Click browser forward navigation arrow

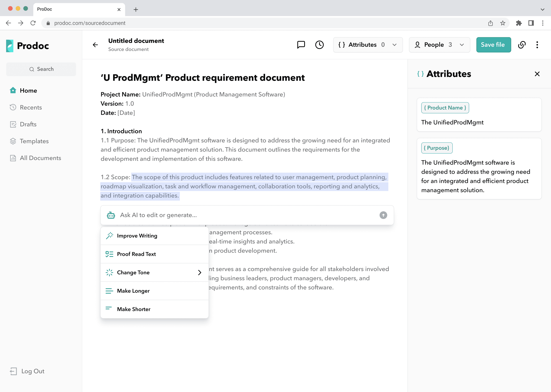click(x=21, y=23)
